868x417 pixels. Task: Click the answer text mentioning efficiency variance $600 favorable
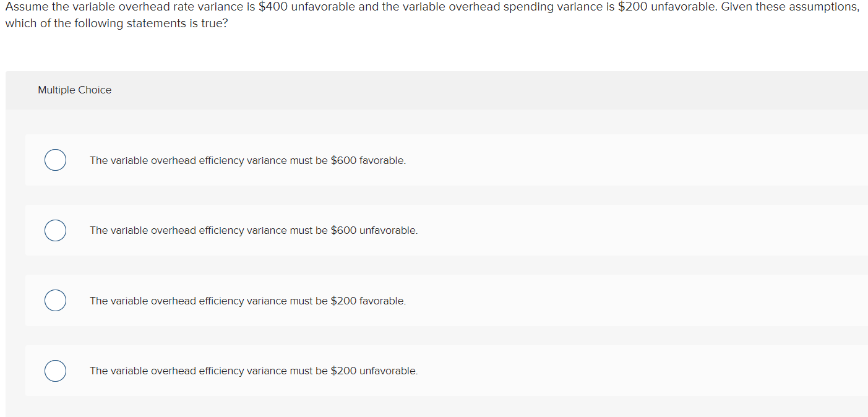(x=247, y=160)
